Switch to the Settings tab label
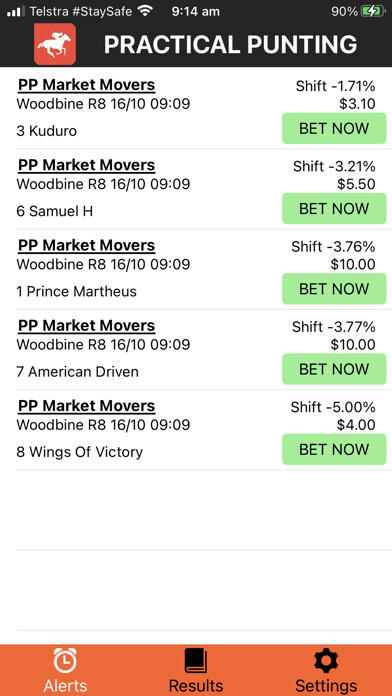The height and width of the screenshot is (696, 392). [326, 686]
